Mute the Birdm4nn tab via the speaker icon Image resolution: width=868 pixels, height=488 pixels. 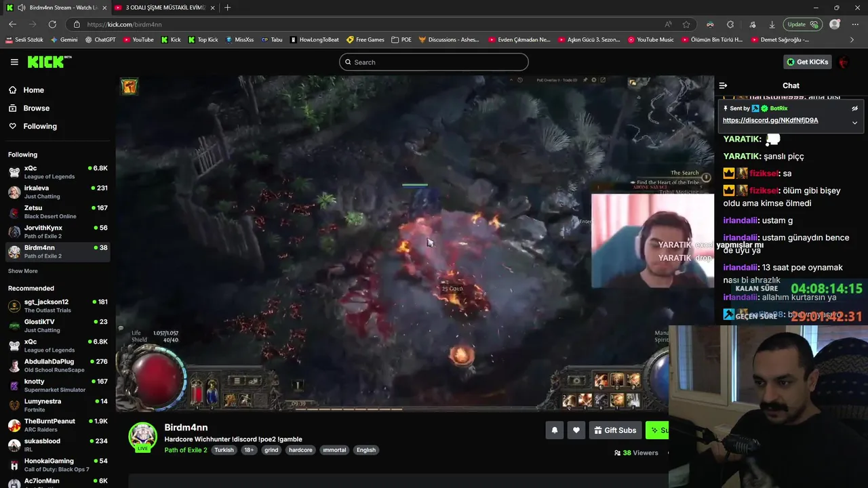pos(23,7)
